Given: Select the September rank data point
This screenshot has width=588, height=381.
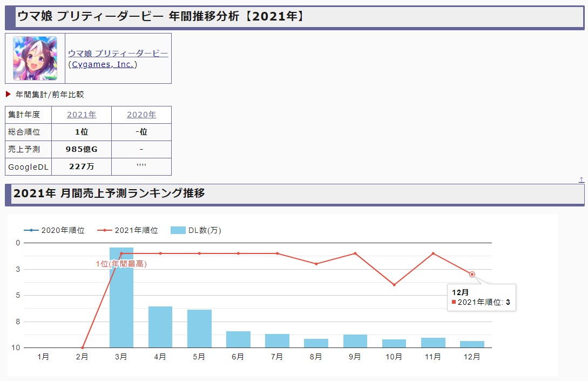Looking at the screenshot, I should (355, 253).
